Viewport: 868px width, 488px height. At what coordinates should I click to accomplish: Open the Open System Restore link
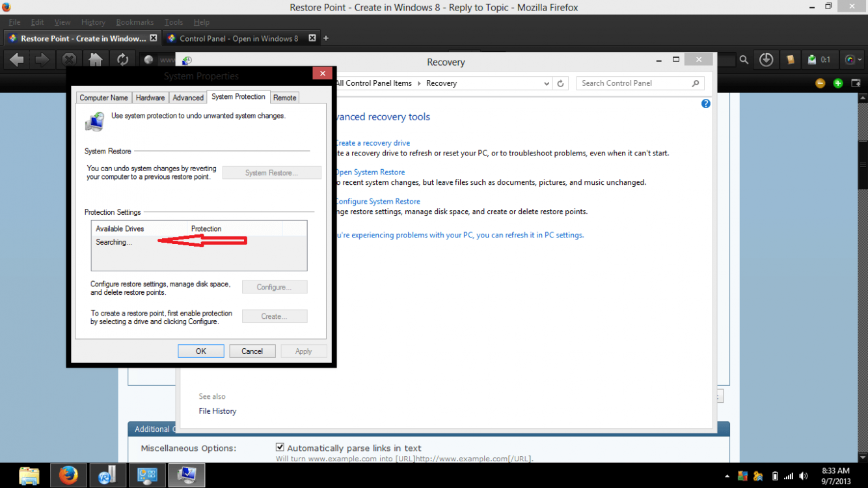click(370, 172)
